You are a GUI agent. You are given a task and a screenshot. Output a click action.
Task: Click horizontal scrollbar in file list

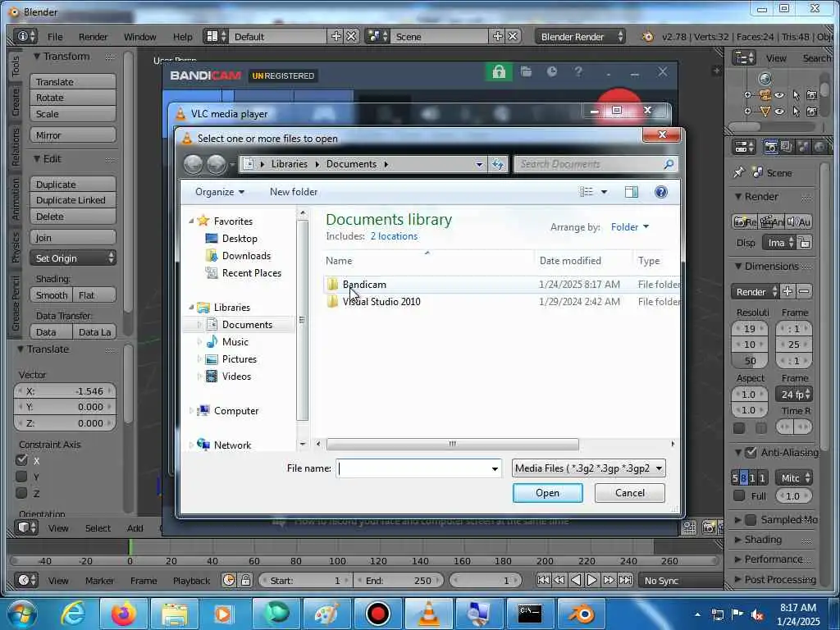click(452, 444)
